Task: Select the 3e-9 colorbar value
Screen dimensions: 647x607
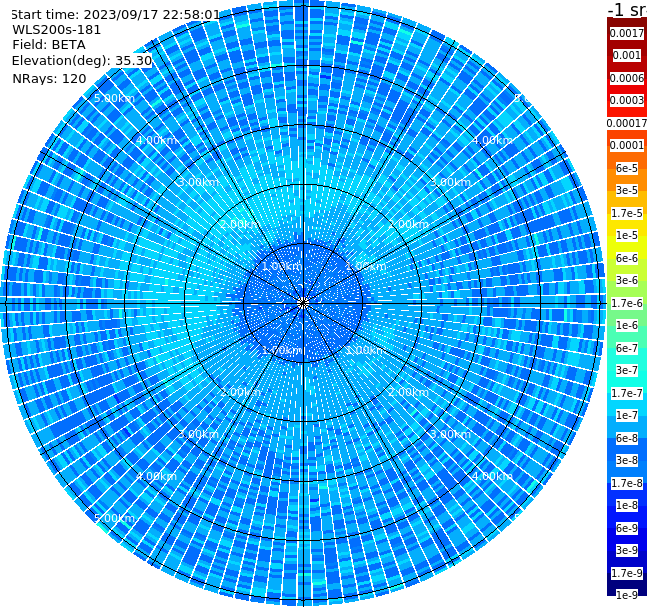Action: pos(627,550)
